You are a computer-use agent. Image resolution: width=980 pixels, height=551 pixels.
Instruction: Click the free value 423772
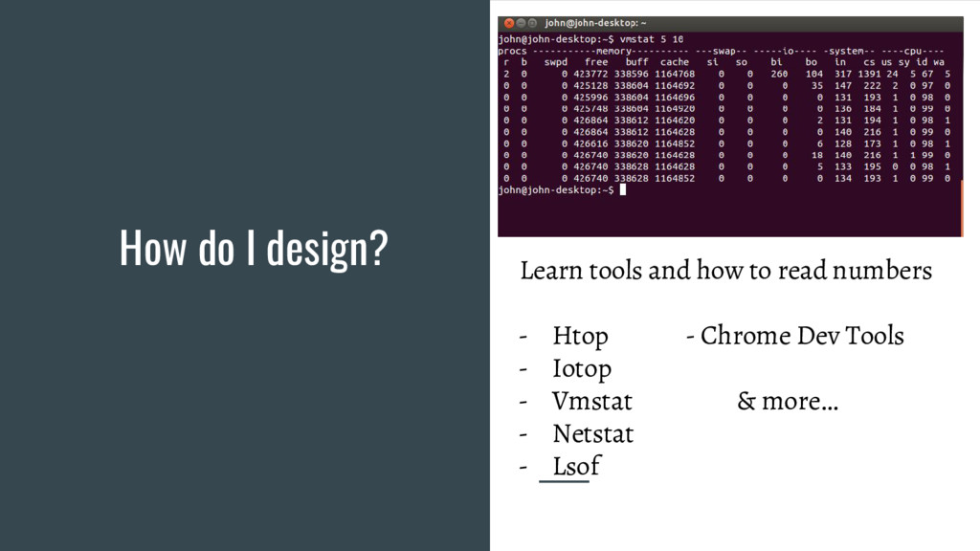coord(590,74)
